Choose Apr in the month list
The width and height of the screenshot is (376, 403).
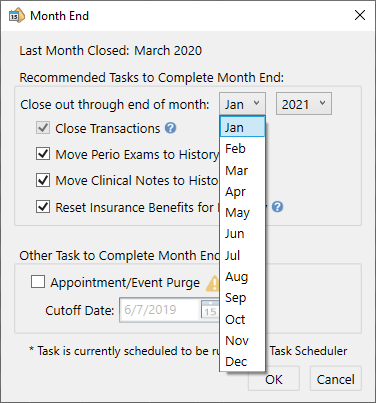point(242,191)
